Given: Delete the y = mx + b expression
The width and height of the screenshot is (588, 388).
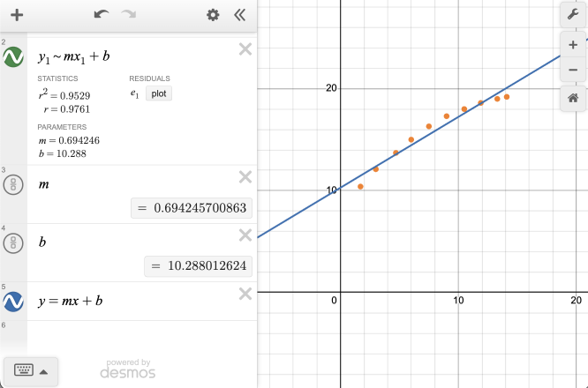Looking at the screenshot, I should (245, 293).
